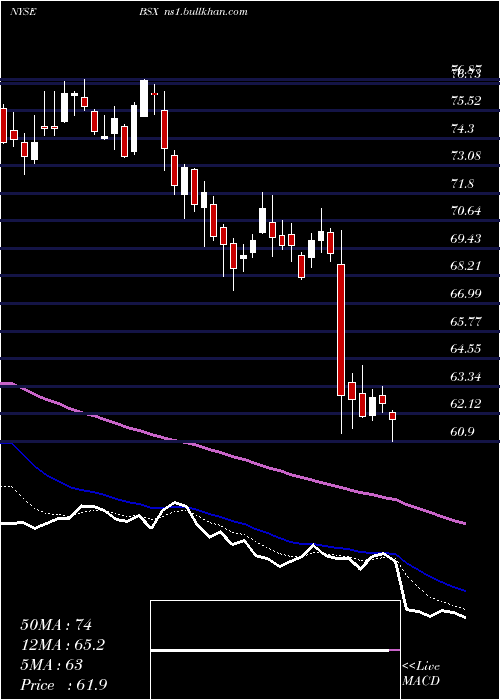Click the 65.77 price level label
Screen dimensions: 500x700
coord(466,321)
